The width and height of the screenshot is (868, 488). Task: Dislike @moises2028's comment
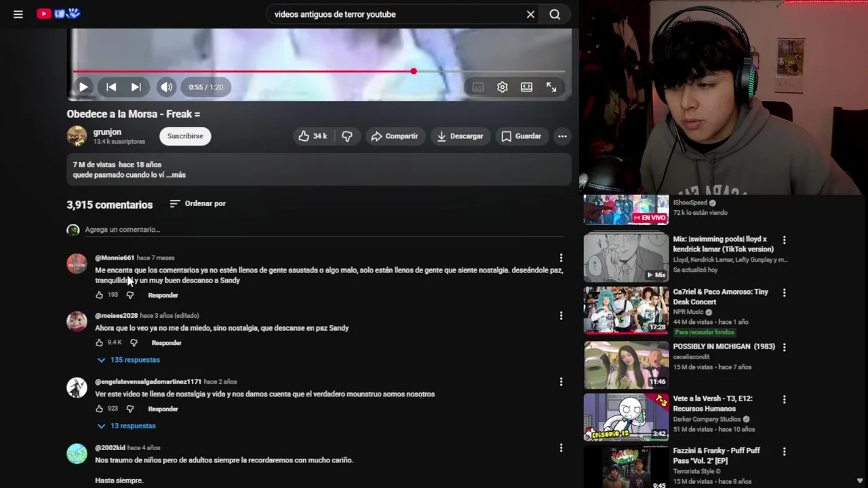134,343
